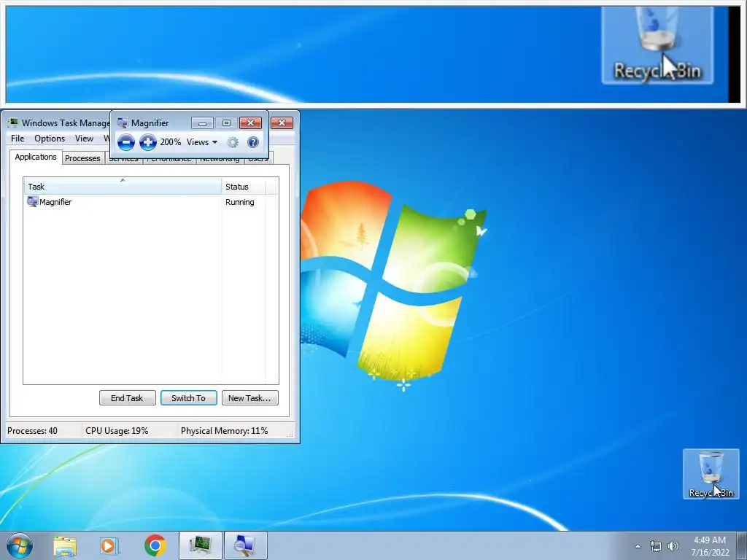
Task: Click the New Task... button
Action: tap(249, 398)
